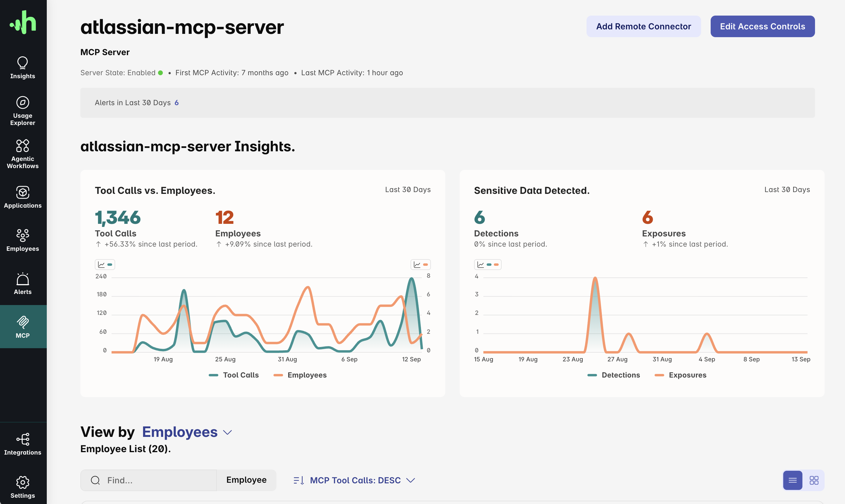
Task: Toggle Employees series chart button
Action: point(421,265)
